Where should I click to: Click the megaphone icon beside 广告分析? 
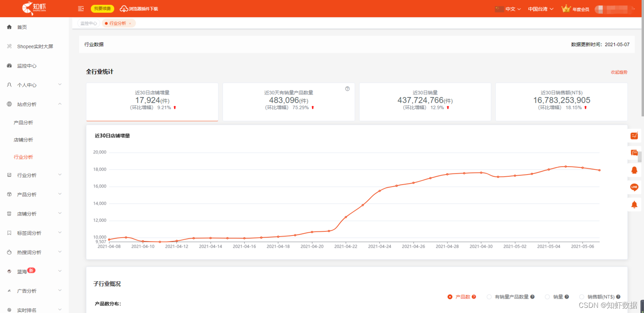(9, 291)
